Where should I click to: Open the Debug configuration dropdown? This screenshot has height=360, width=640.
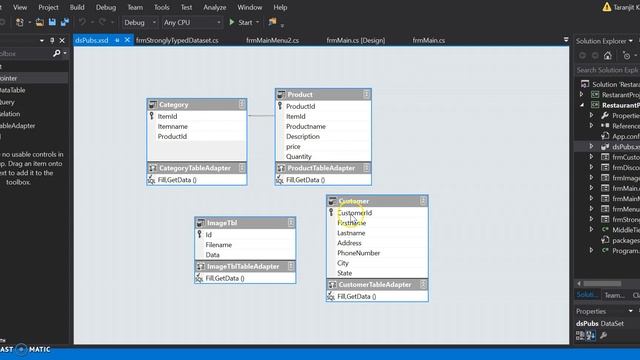coord(140,22)
